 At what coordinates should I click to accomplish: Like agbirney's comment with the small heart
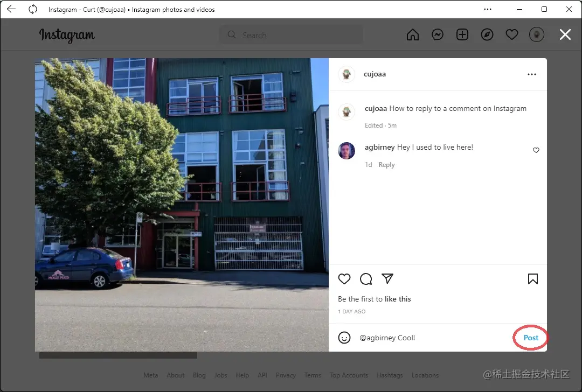536,150
